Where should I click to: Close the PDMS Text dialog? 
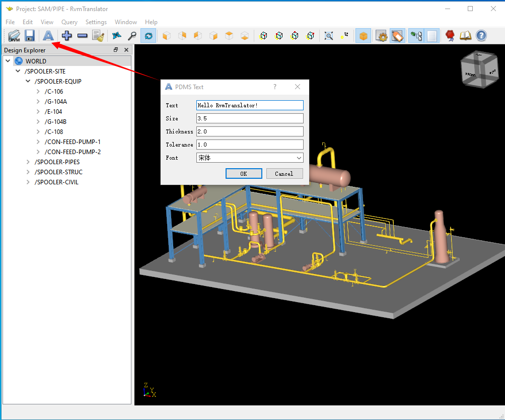tap(298, 87)
